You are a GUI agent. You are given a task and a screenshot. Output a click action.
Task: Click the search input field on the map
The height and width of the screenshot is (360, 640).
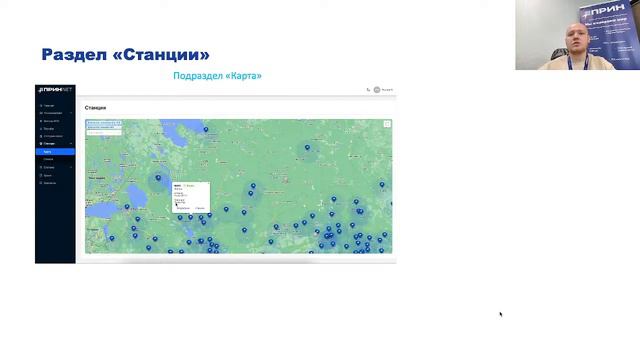[x=104, y=133]
